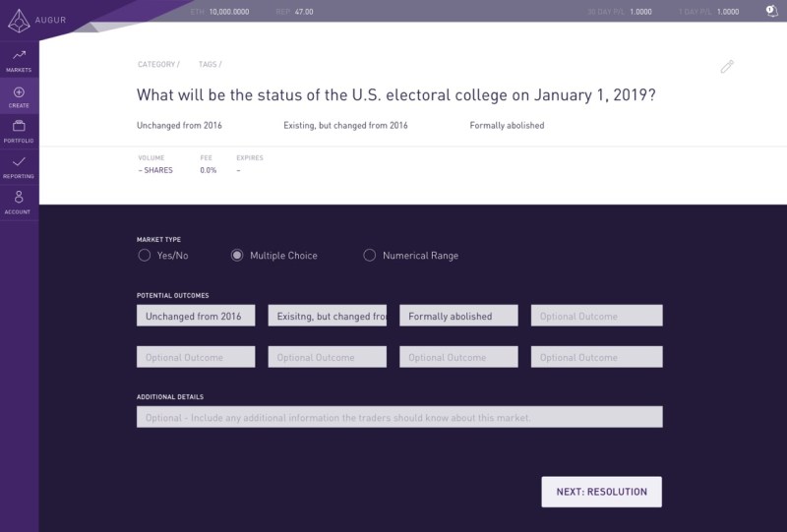Select the Create icon in sidebar
Image resolution: width=787 pixels, height=532 pixels.
pyautogui.click(x=19, y=95)
